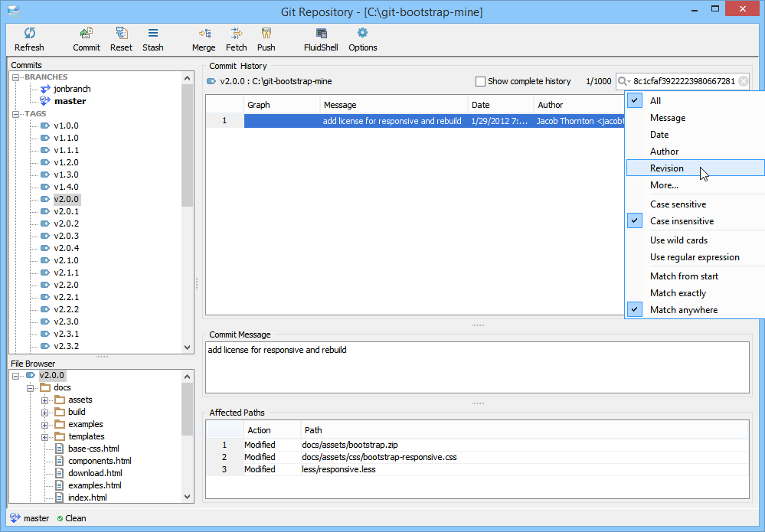Collapse the v2.0.0 root in File Browser
Image resolution: width=765 pixels, height=532 pixels.
pyautogui.click(x=15, y=376)
